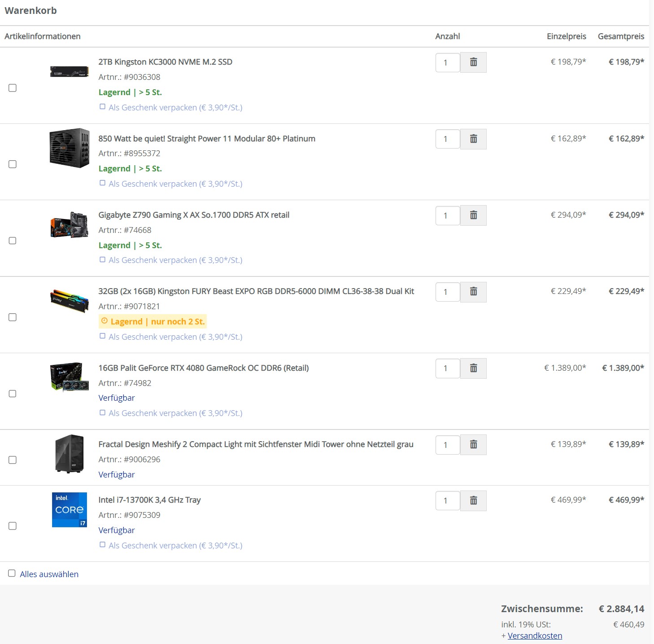Open Intel i7-13700K 3,4 GHz Tray link

point(149,500)
